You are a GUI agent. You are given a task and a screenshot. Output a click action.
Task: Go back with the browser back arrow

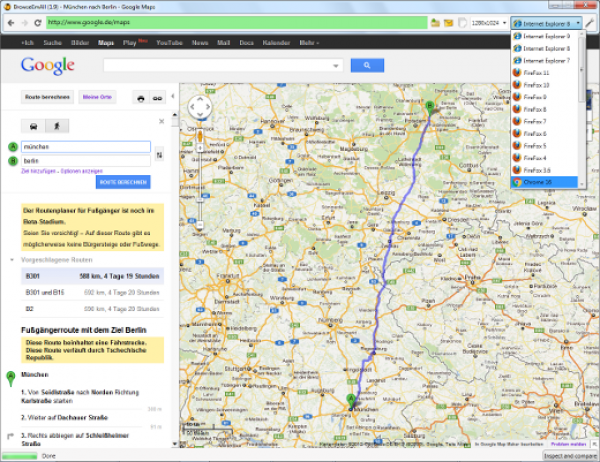[11, 23]
